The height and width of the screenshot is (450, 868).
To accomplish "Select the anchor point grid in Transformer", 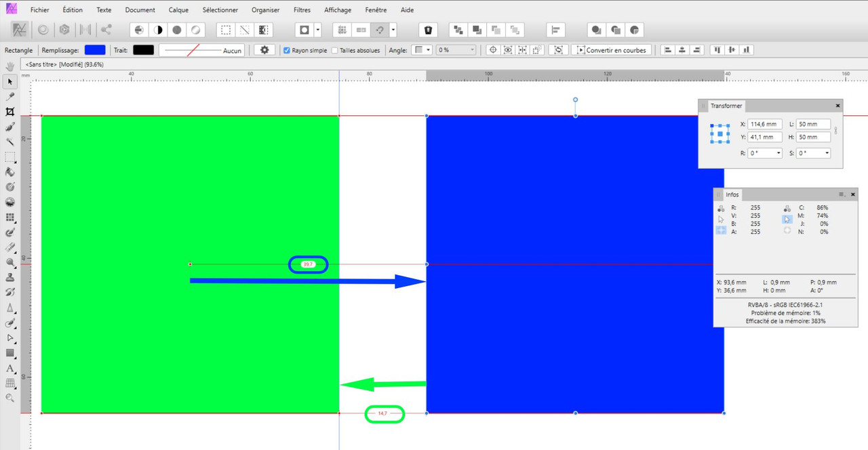I will point(719,134).
